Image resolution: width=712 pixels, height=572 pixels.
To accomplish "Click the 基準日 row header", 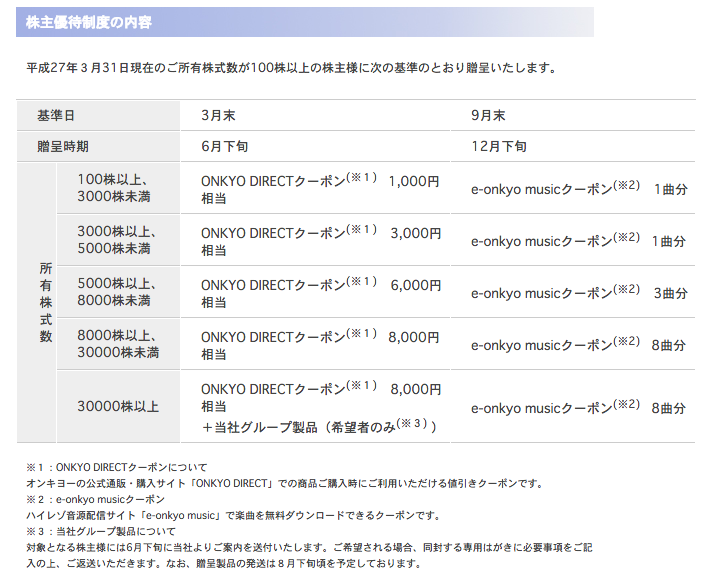I will tap(98, 115).
